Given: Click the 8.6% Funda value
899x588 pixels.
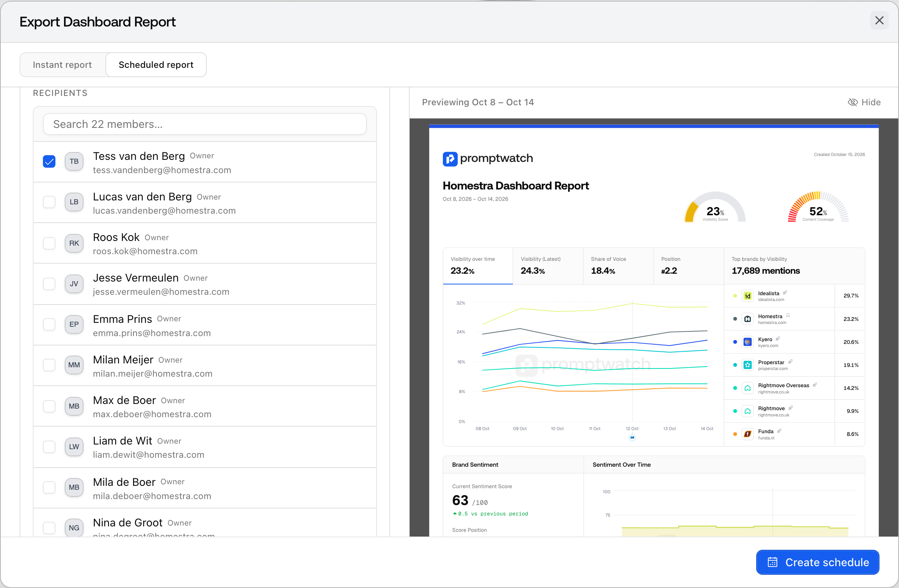Looking at the screenshot, I should click(x=853, y=434).
